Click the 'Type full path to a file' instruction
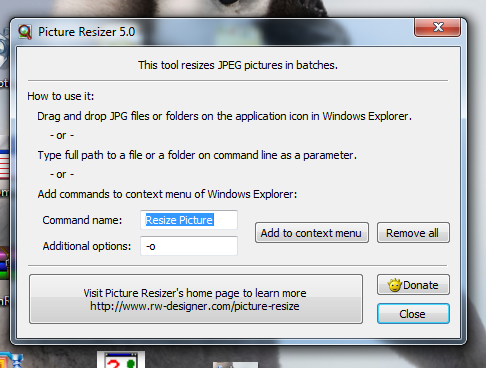 (x=197, y=155)
